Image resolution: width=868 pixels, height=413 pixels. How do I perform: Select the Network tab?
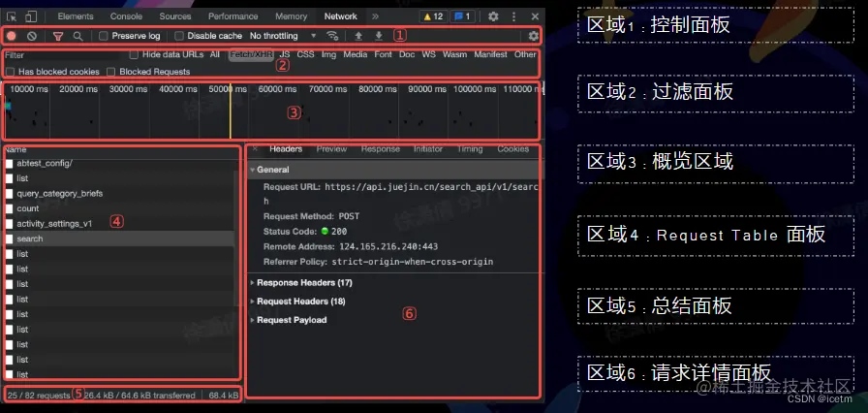(x=341, y=16)
